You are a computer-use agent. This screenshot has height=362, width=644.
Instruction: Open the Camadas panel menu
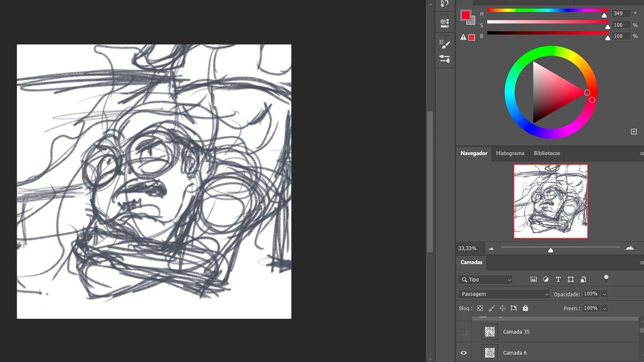click(x=641, y=263)
